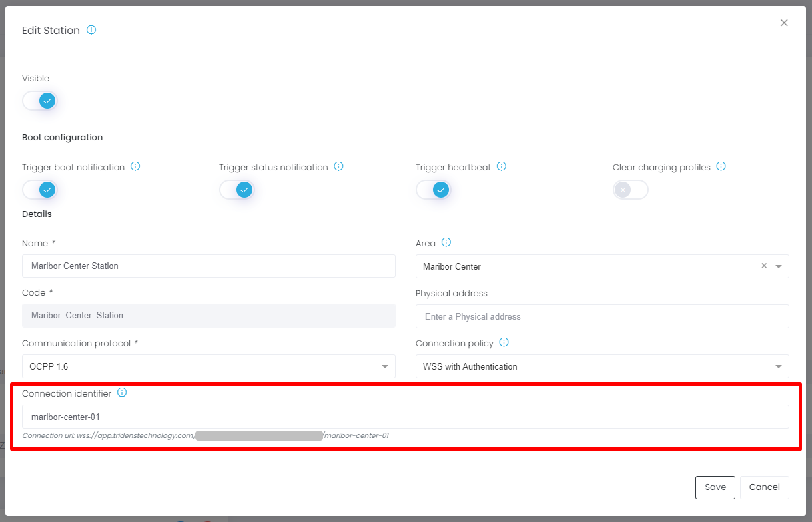This screenshot has width=812, height=522.
Task: Click info icon beside Trigger heartbeat
Action: [502, 166]
